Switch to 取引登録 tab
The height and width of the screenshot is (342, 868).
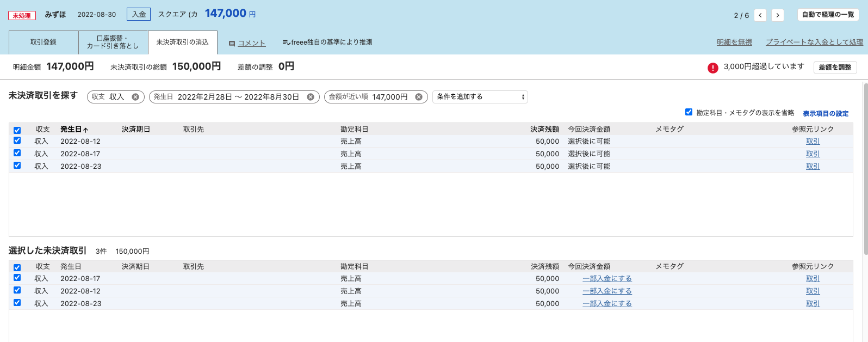tap(44, 42)
